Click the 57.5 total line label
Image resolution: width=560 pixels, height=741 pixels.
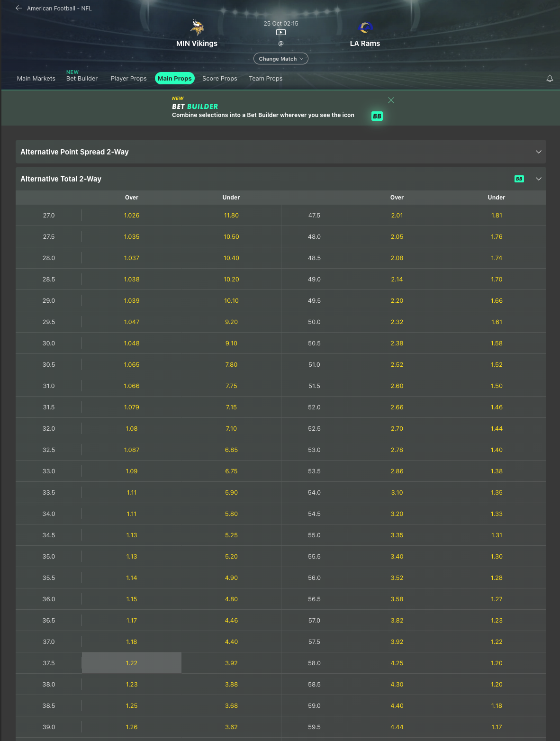click(314, 642)
